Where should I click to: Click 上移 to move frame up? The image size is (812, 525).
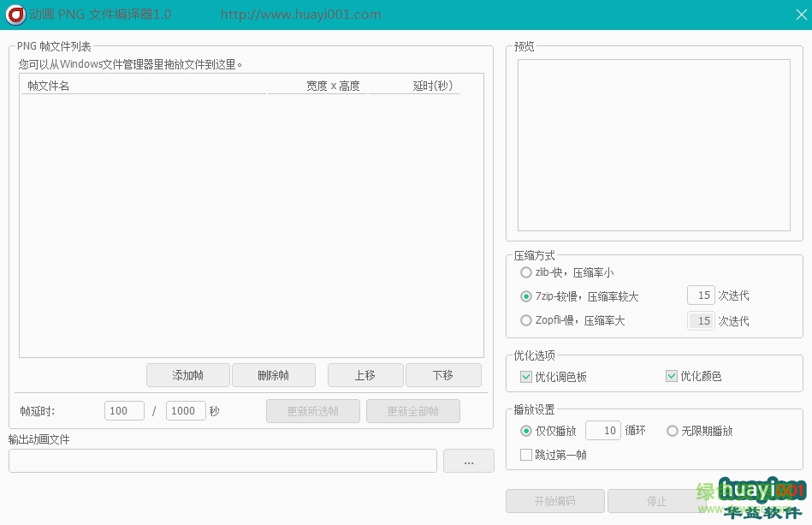(365, 375)
